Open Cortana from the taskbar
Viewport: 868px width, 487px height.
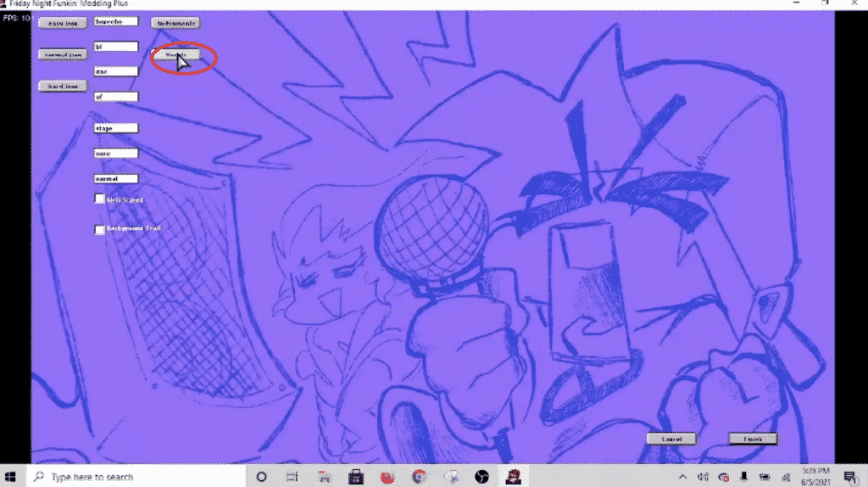click(x=261, y=476)
